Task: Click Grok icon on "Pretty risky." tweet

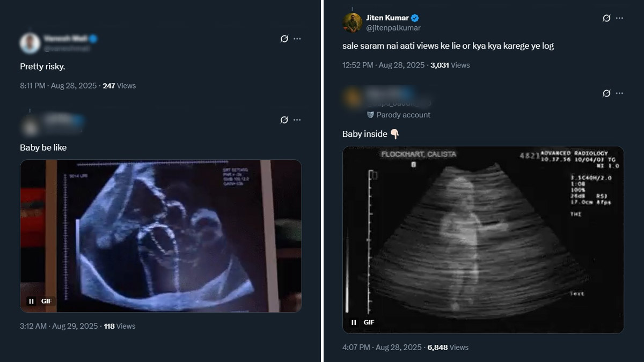Action: 284,39
